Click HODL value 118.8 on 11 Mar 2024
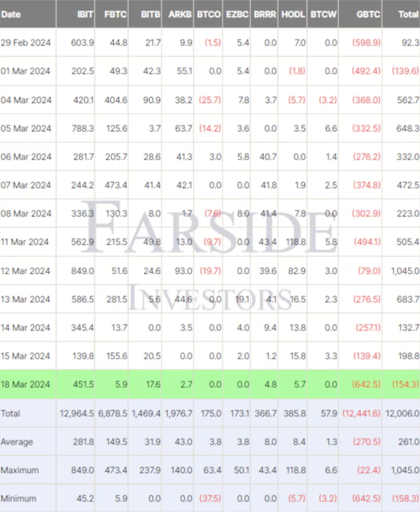The height and width of the screenshot is (512, 420). [x=296, y=242]
